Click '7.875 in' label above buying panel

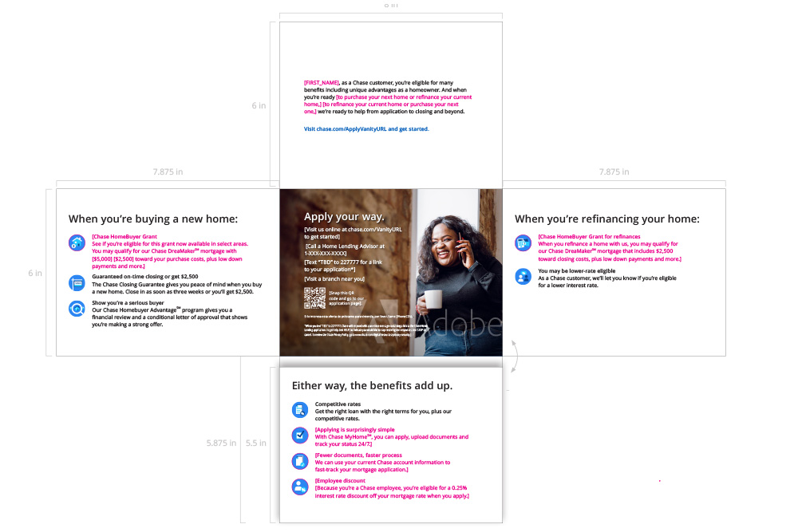[168, 172]
